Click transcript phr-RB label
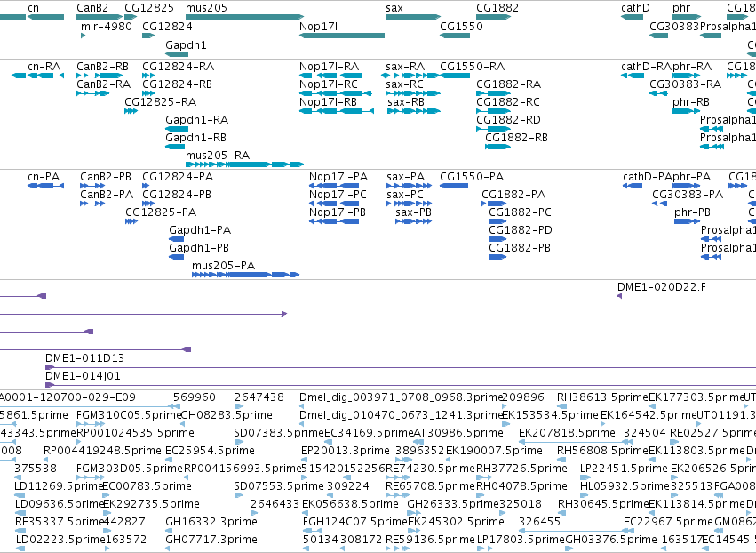 pyautogui.click(x=691, y=102)
